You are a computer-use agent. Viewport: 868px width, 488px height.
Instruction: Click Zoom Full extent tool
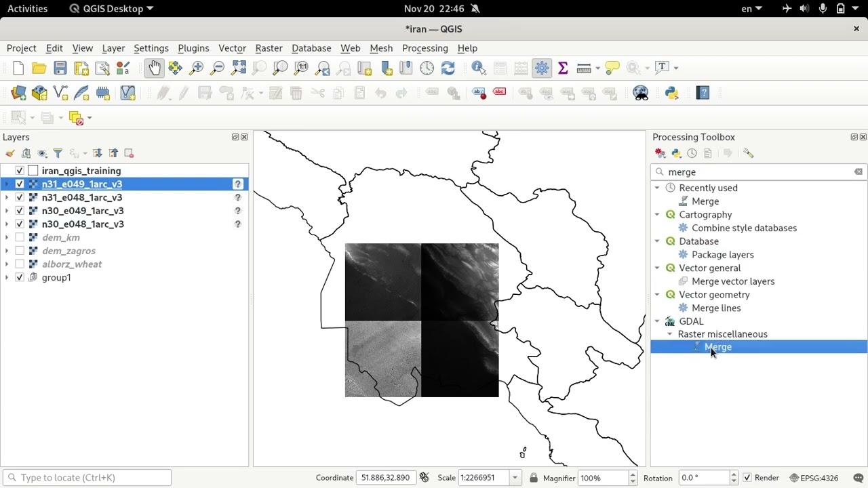tap(239, 68)
